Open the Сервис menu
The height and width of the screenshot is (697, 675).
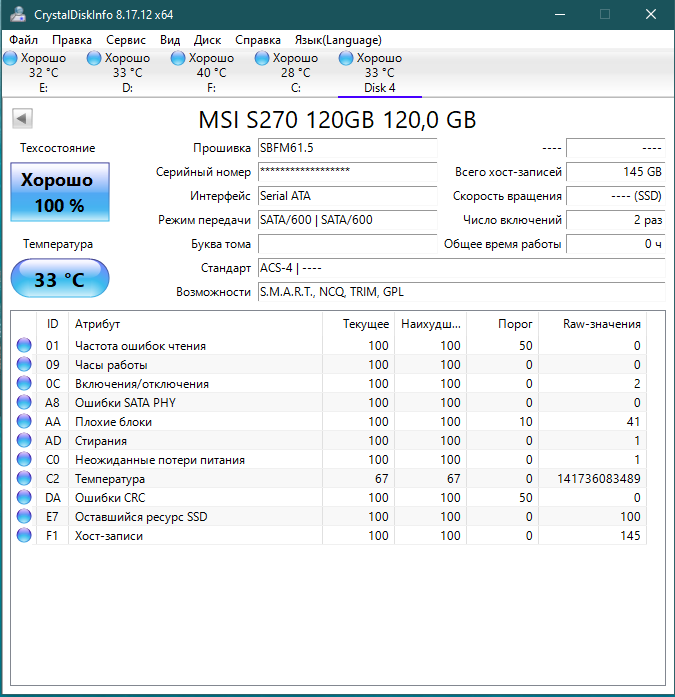126,40
